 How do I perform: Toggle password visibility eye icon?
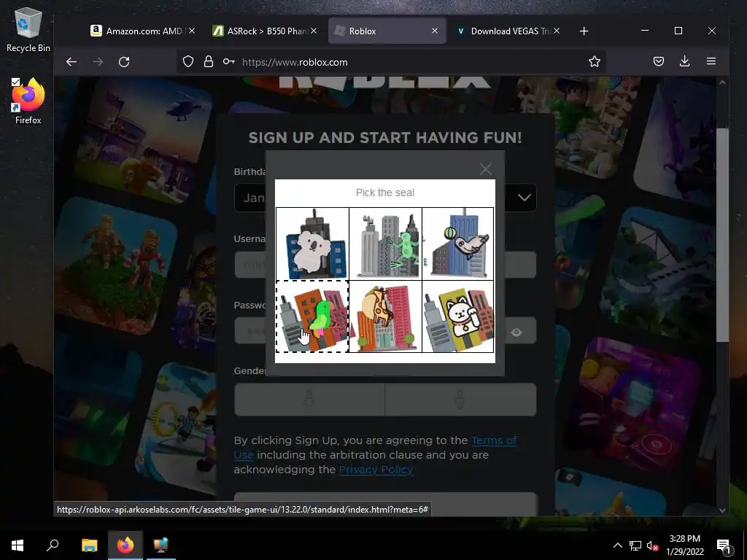pos(516,332)
